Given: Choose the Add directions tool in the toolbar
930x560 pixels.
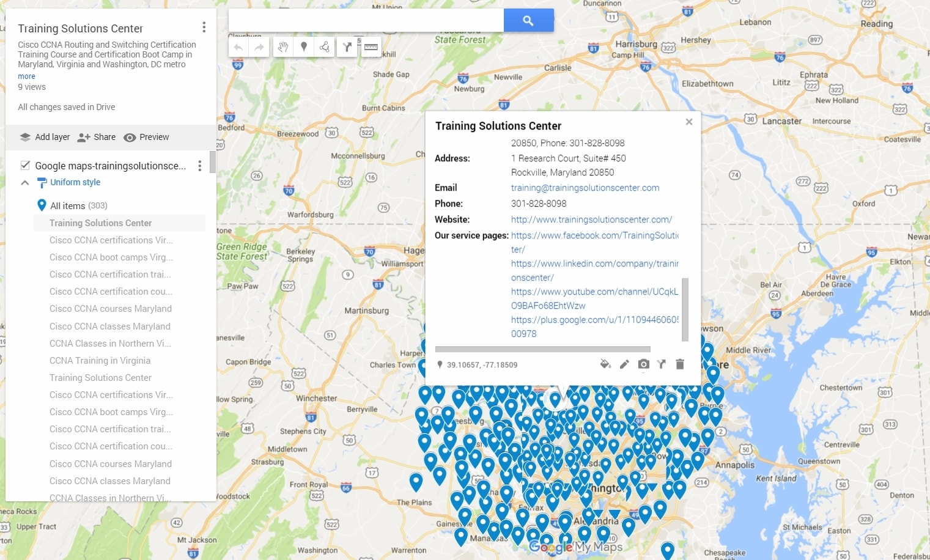Looking at the screenshot, I should coord(347,47).
